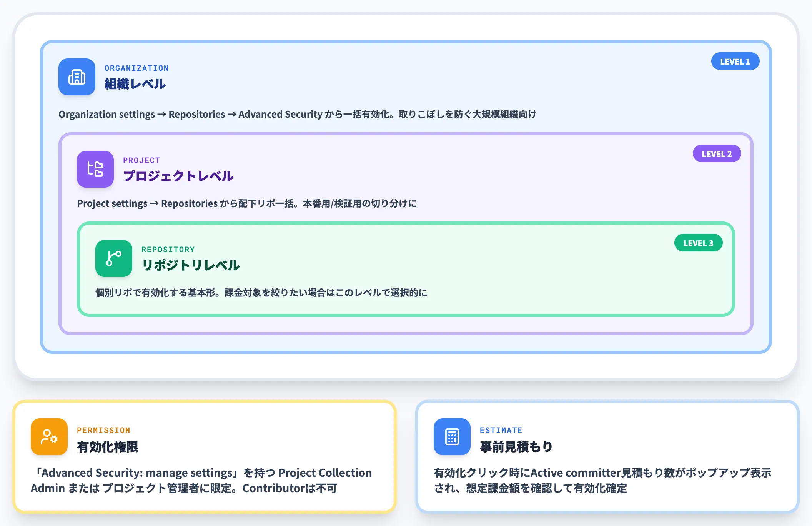Select the LEVEL 3 badge
This screenshot has width=812, height=526.
[x=698, y=243]
